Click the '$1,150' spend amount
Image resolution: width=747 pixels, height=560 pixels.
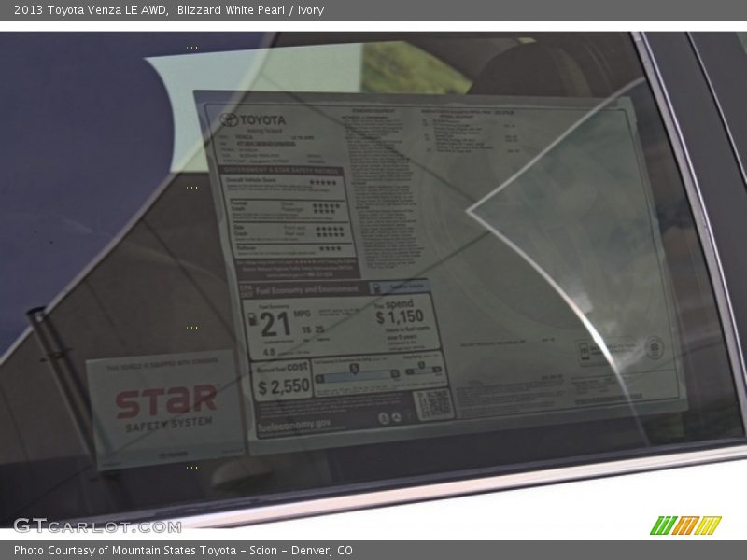tap(400, 316)
